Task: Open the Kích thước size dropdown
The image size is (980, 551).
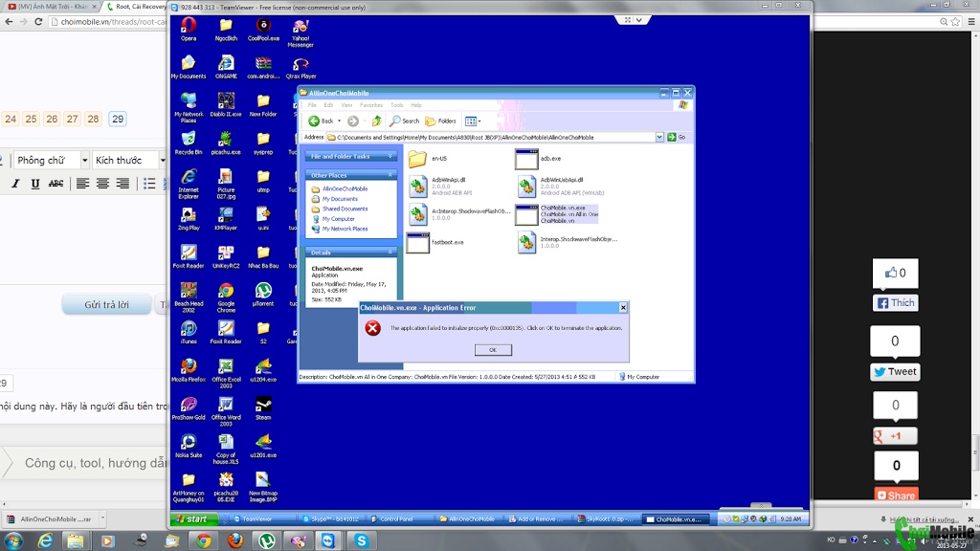Action: tap(129, 161)
